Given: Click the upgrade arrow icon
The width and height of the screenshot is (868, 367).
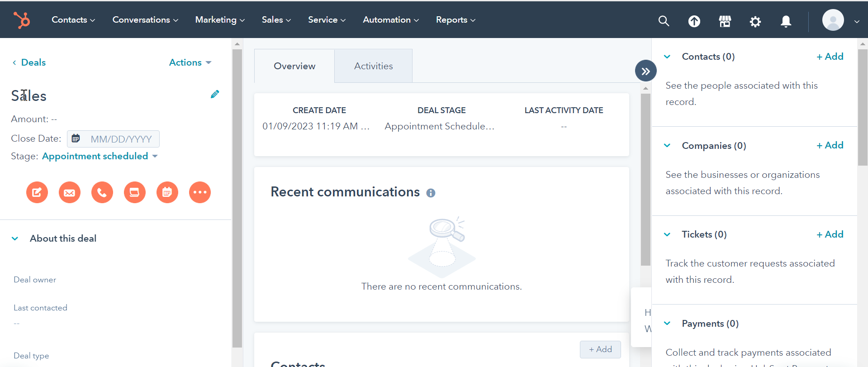Looking at the screenshot, I should coord(694,21).
